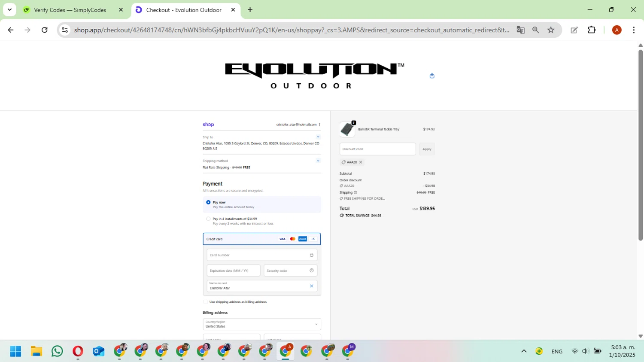Open browser extensions menu
The image size is (644, 362).
[x=592, y=30]
